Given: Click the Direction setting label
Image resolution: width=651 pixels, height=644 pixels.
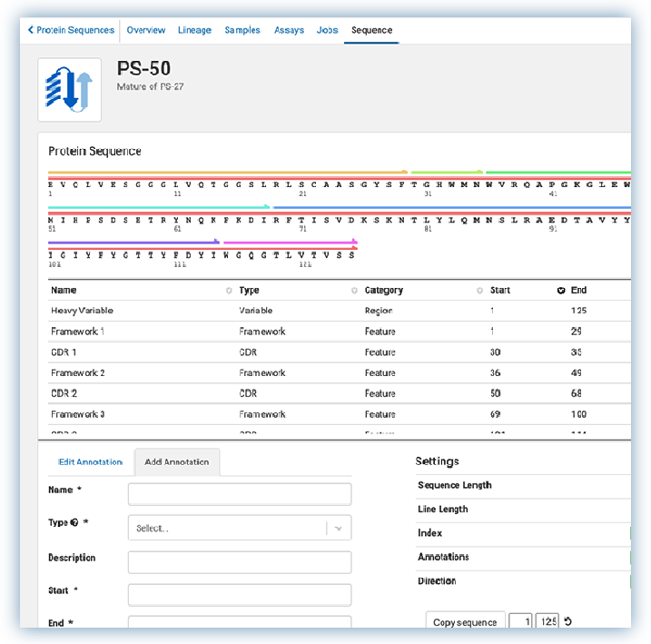Looking at the screenshot, I should tap(437, 581).
